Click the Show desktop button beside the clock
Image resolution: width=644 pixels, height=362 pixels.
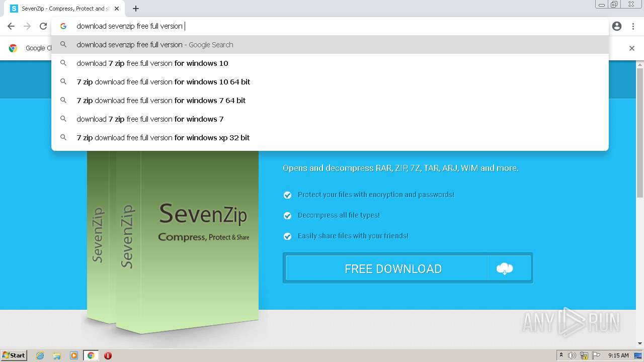click(x=638, y=355)
